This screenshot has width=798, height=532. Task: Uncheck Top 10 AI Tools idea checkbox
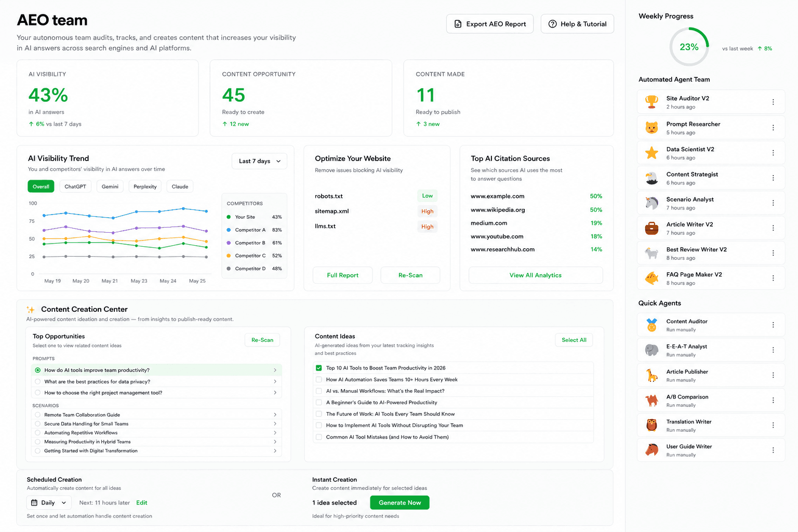[319, 368]
